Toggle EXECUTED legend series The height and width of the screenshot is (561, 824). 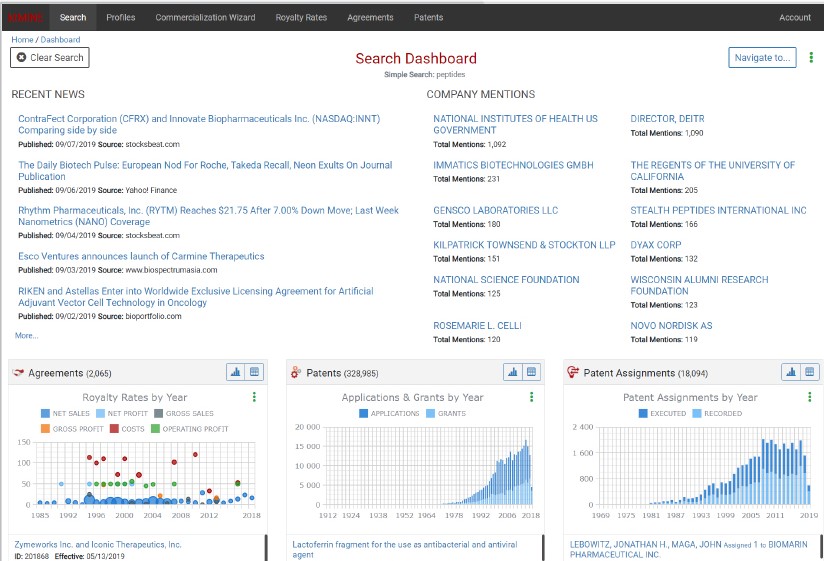(662, 413)
